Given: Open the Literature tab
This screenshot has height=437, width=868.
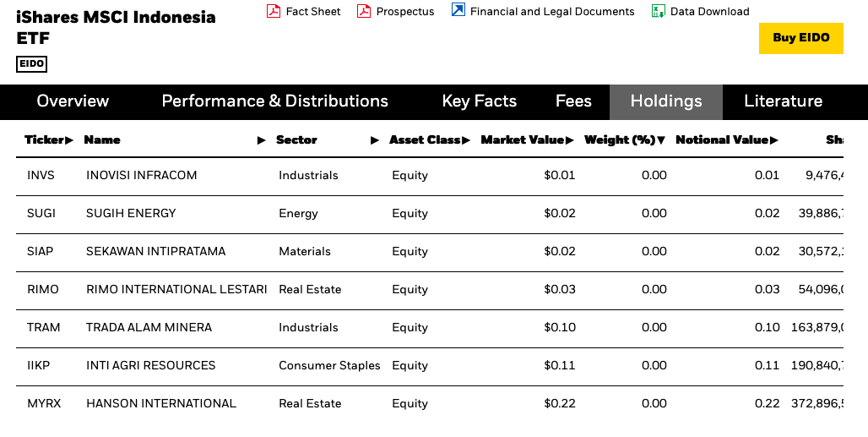Looking at the screenshot, I should point(783,101).
